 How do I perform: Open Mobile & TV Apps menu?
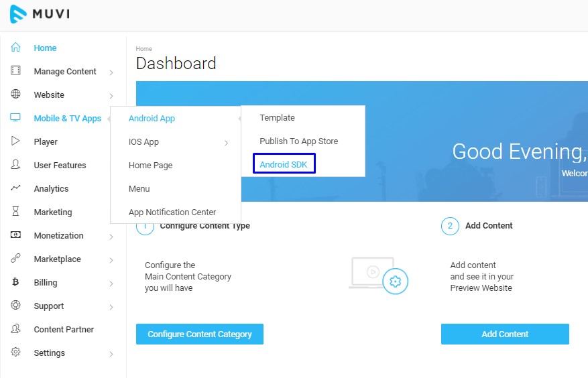[68, 119]
